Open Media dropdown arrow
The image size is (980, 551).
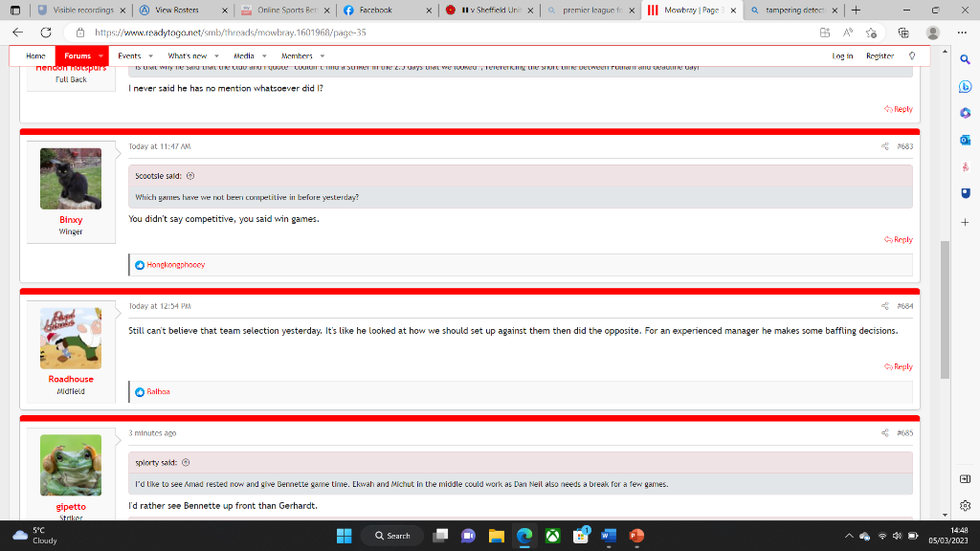pyautogui.click(x=264, y=56)
